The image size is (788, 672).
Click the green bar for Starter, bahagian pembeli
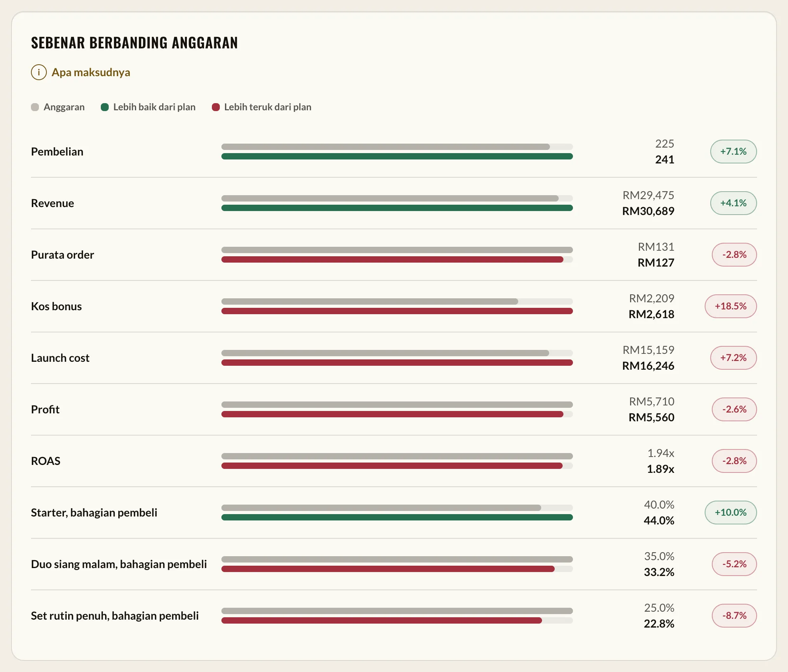pyautogui.click(x=397, y=517)
